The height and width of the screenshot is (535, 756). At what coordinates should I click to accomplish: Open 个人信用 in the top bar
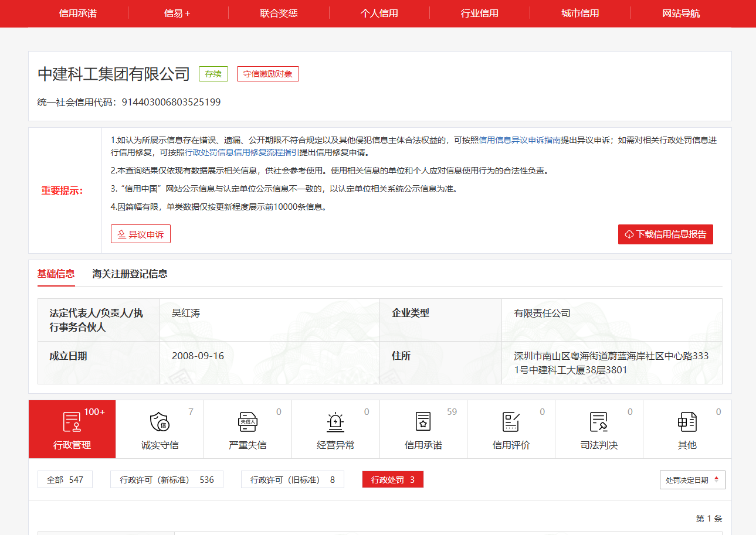379,13
